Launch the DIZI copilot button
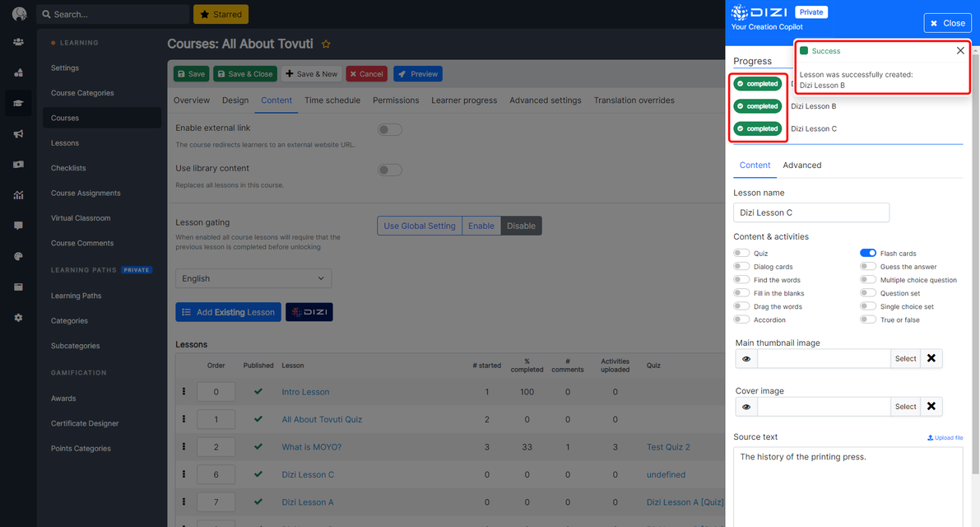980x527 pixels. 309,312
